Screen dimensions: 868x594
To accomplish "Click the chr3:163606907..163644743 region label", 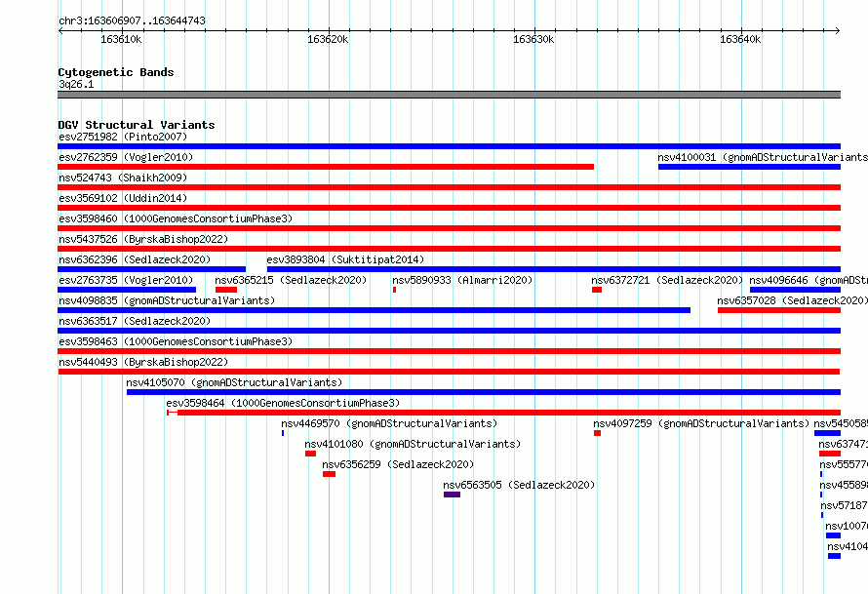I will 132,20.
